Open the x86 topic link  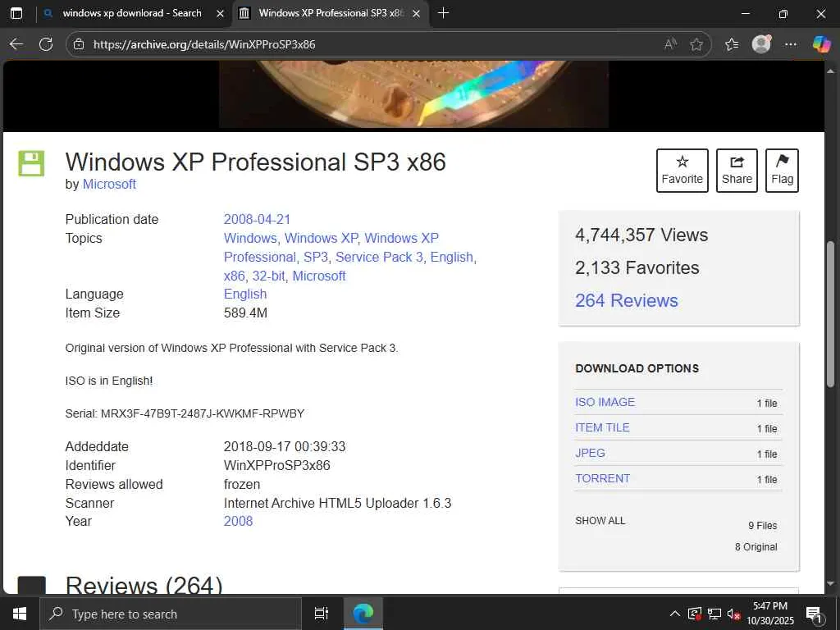(x=234, y=276)
